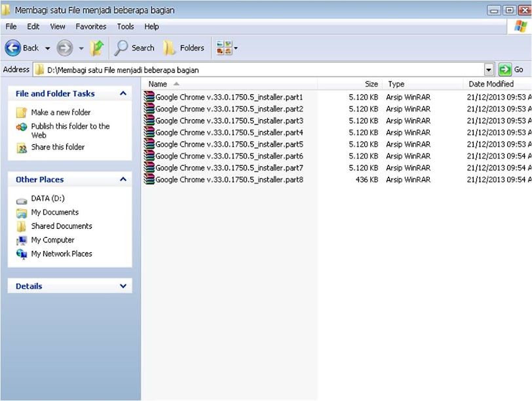Open My Network Places link

tap(62, 254)
